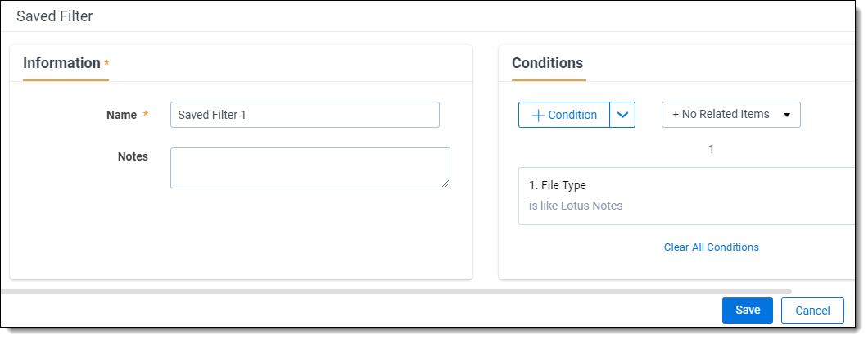Click the orange asterisk beside Information

pos(106,64)
